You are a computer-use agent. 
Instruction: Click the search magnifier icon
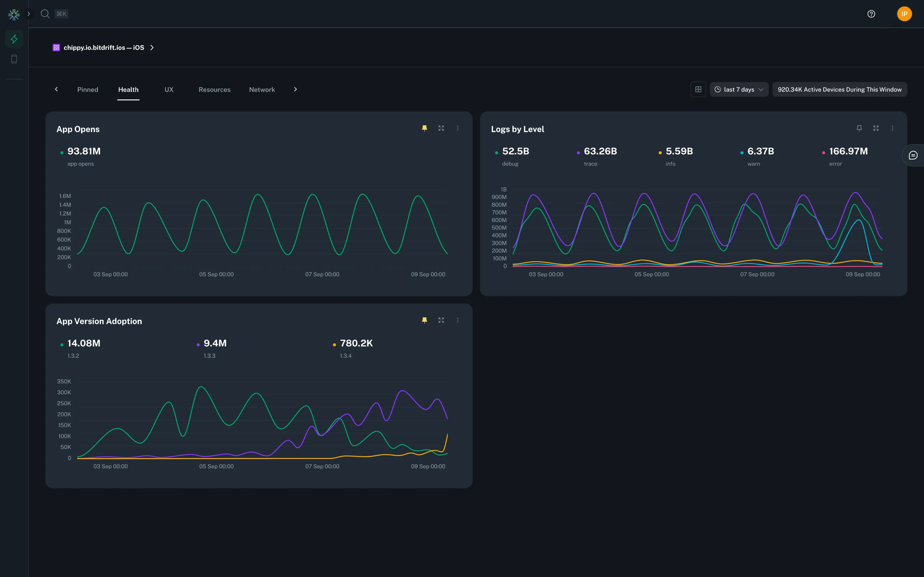click(45, 14)
